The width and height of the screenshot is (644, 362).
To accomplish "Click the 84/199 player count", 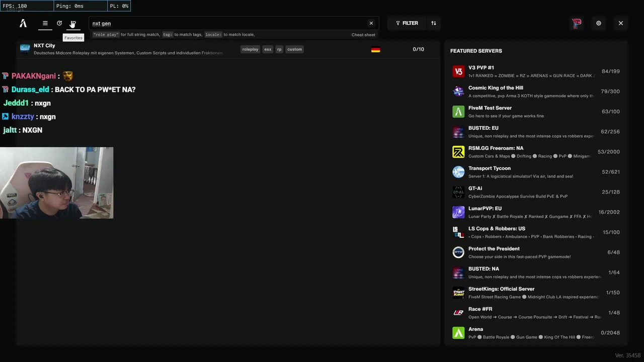I will point(611,71).
